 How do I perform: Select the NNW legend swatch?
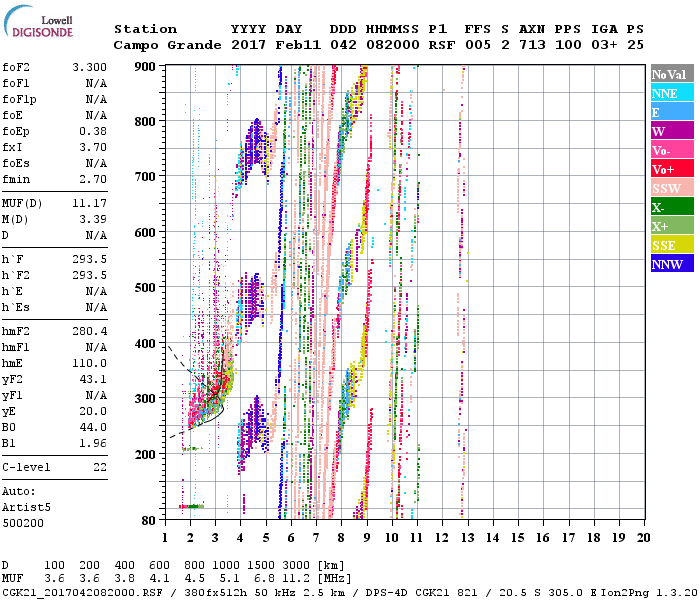[672, 263]
